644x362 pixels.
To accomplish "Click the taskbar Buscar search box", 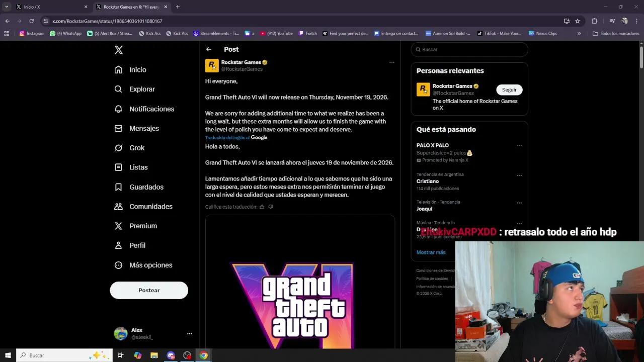I will [64, 355].
